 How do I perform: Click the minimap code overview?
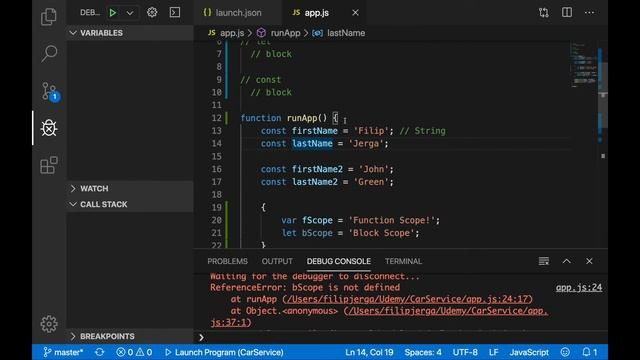[584, 65]
